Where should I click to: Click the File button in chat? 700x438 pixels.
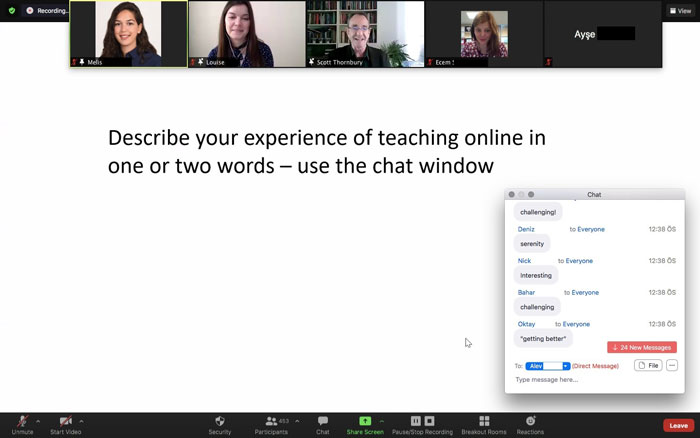pyautogui.click(x=648, y=366)
